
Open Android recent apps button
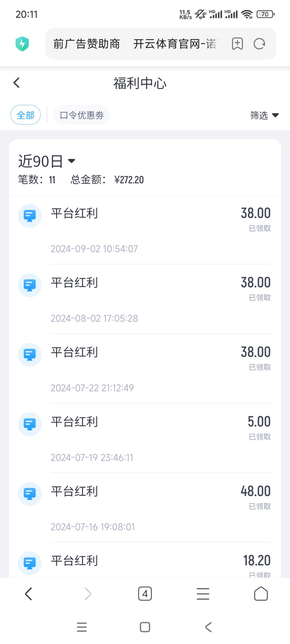82,627
